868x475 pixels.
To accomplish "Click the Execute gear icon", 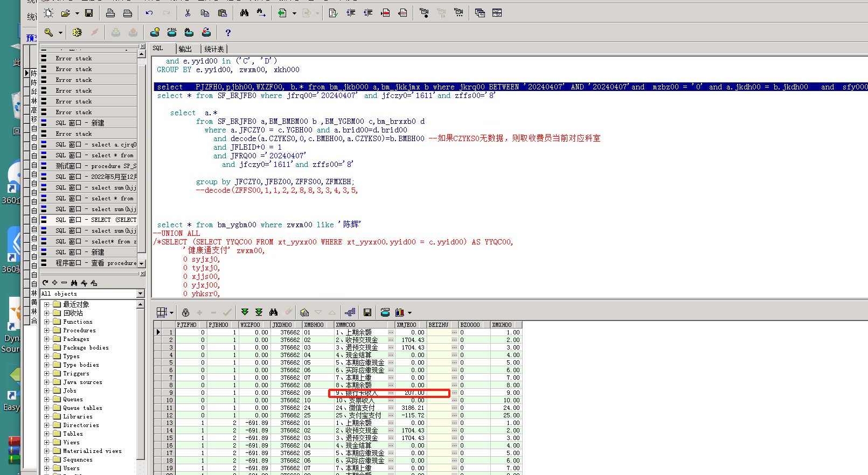I will pyautogui.click(x=77, y=33).
